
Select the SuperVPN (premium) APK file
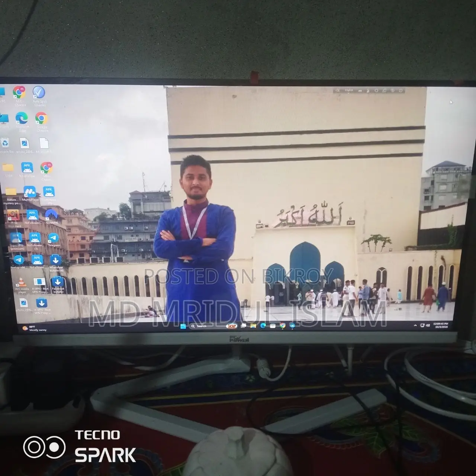point(17,241)
